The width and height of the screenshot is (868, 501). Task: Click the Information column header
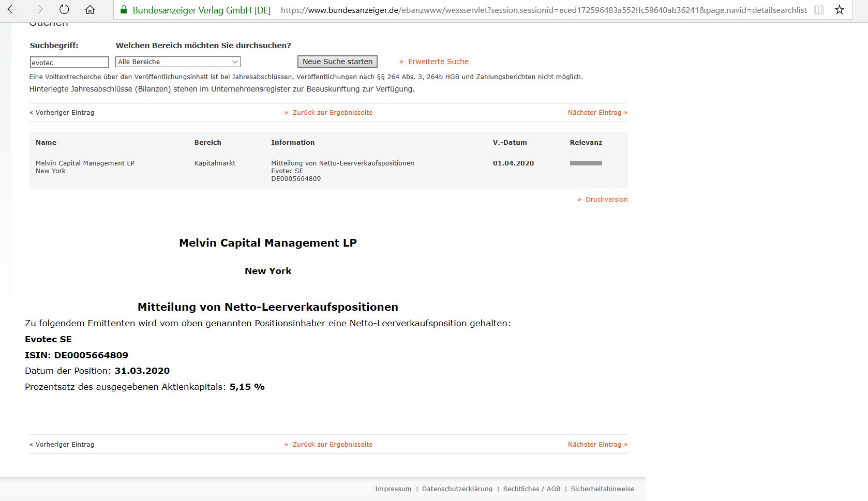293,142
